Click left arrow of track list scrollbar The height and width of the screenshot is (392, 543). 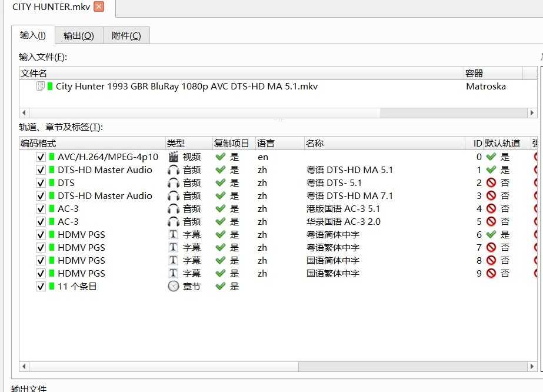24,366
